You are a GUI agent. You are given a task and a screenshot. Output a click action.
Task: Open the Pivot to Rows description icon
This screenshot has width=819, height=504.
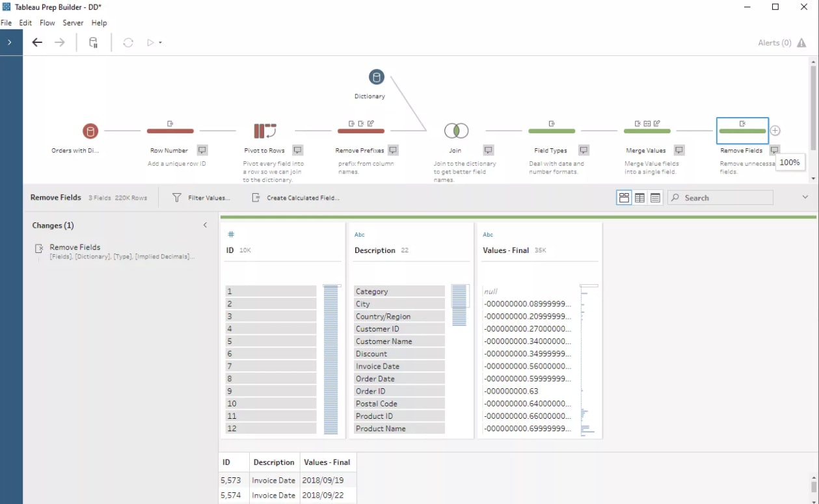(x=297, y=150)
